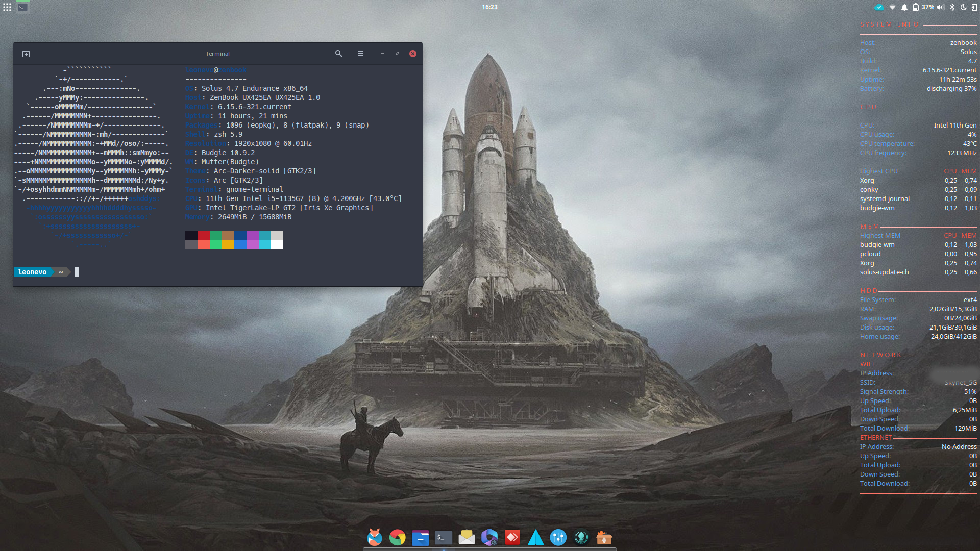Click '51%' signal strength value
This screenshot has width=980, height=551.
(x=970, y=392)
